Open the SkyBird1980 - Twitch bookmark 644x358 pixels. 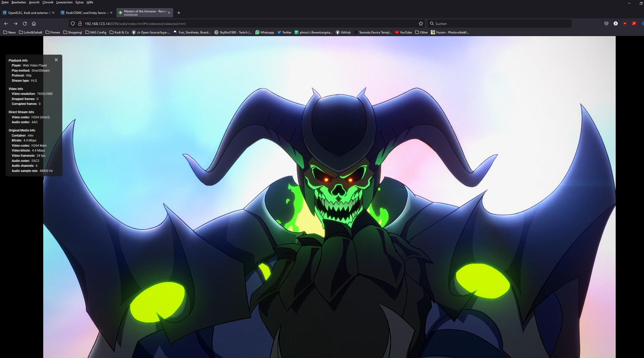pyautogui.click(x=233, y=32)
